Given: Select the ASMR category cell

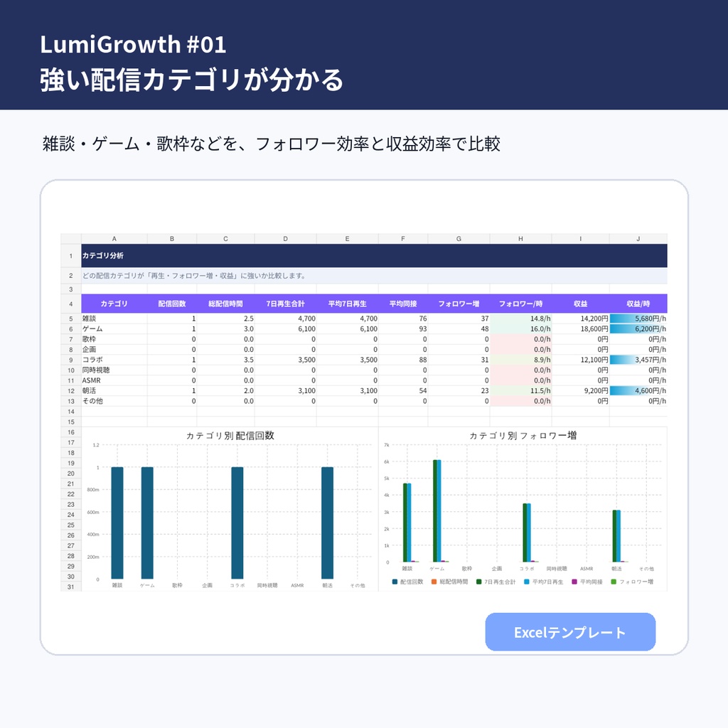Looking at the screenshot, I should (114, 380).
